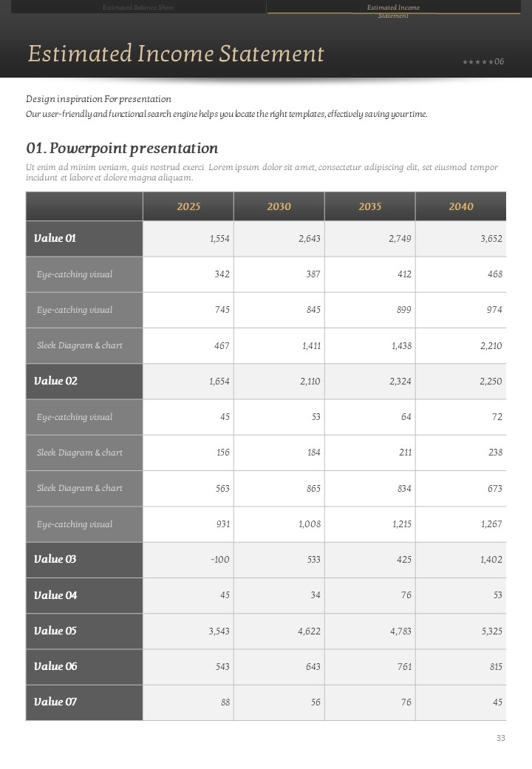Select the 2030 column header
532x769 pixels.
[279, 206]
